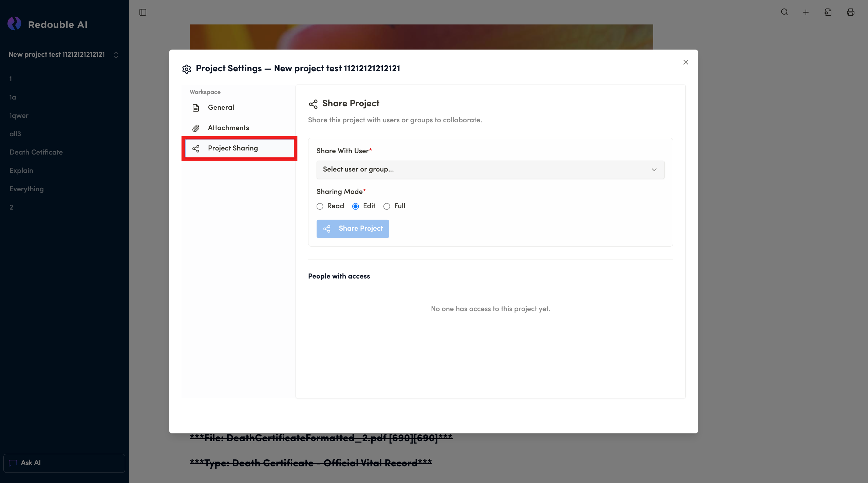868x483 pixels.
Task: Click the Redouble AI logo
Action: pyautogui.click(x=14, y=24)
